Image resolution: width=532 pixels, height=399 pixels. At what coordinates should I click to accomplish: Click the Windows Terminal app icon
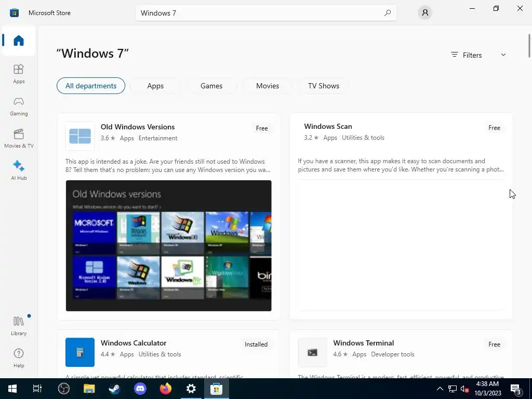pyautogui.click(x=312, y=353)
